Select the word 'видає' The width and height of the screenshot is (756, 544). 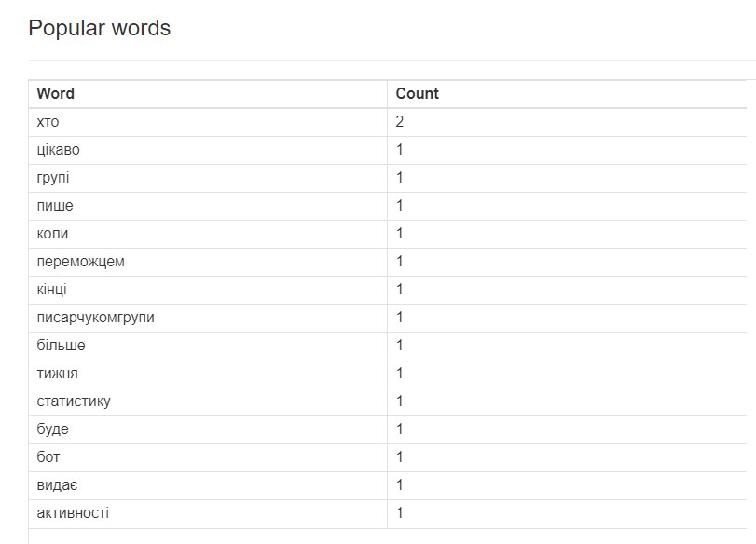pyautogui.click(x=57, y=485)
